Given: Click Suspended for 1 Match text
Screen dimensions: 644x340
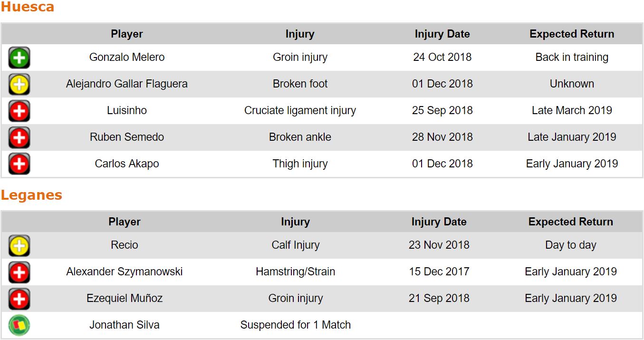Looking at the screenshot, I should pos(295,325).
